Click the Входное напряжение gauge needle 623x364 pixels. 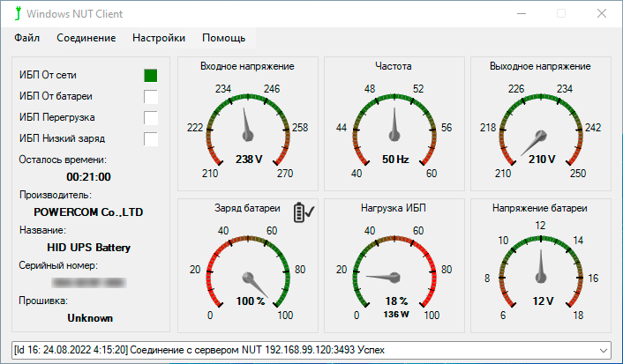coord(247,124)
